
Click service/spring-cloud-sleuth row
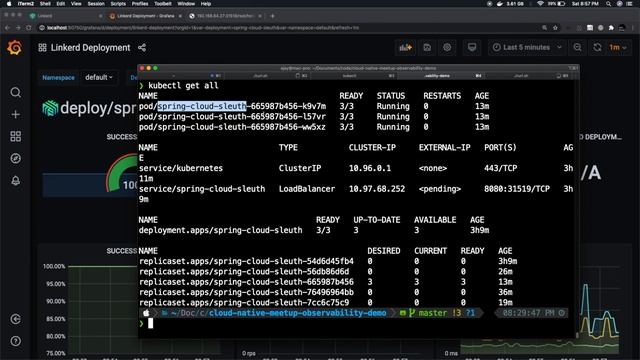[356, 189]
